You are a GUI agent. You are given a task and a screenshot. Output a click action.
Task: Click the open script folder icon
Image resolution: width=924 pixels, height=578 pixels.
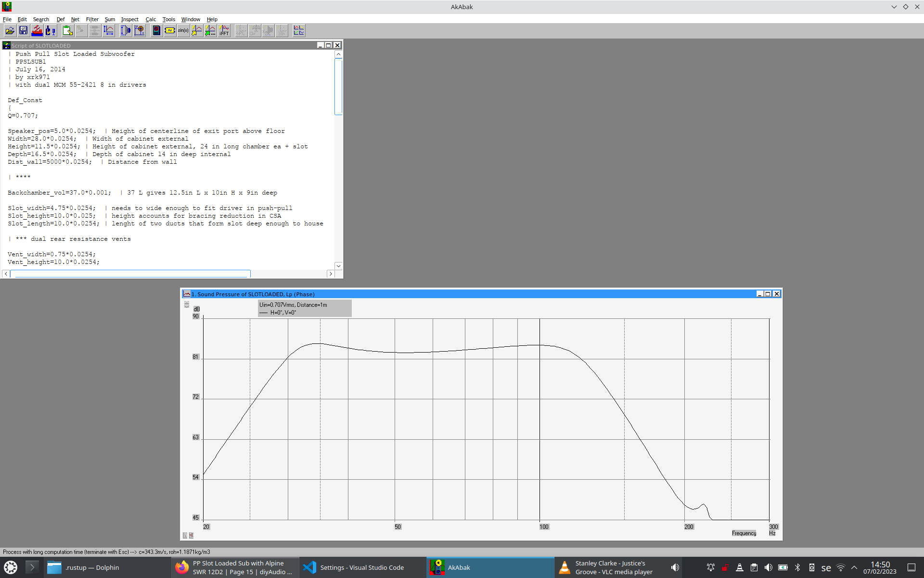coord(10,31)
